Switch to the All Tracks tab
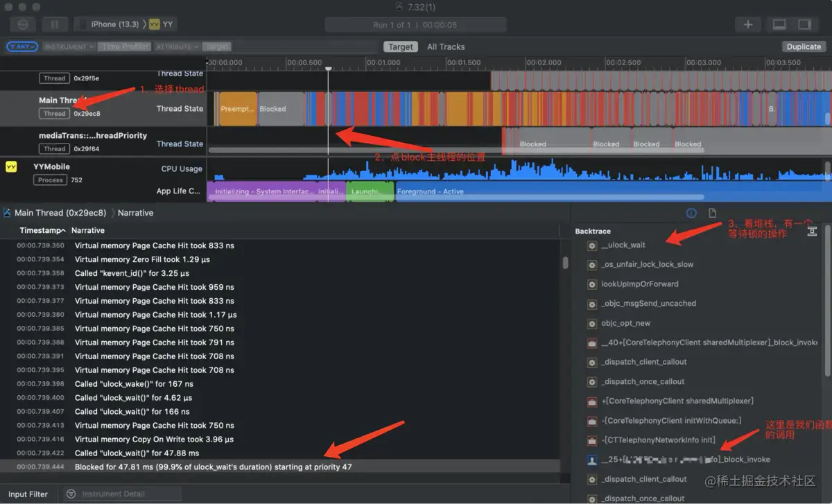The height and width of the screenshot is (504, 832). click(x=446, y=46)
